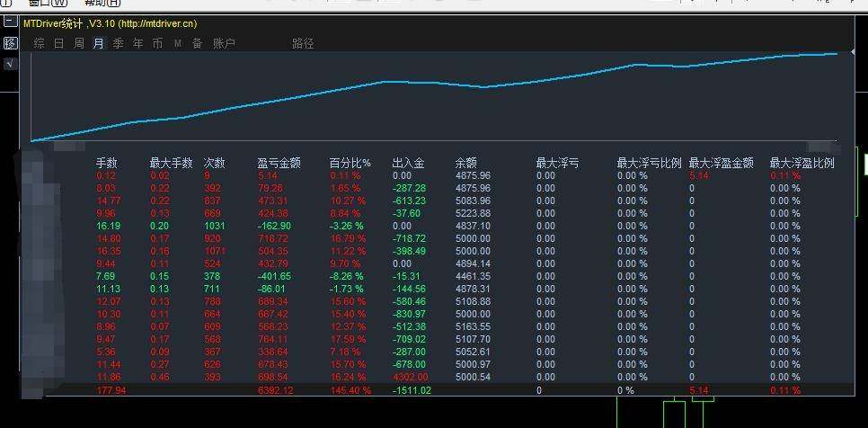Click the 移 icon in left toolbar

10,43
